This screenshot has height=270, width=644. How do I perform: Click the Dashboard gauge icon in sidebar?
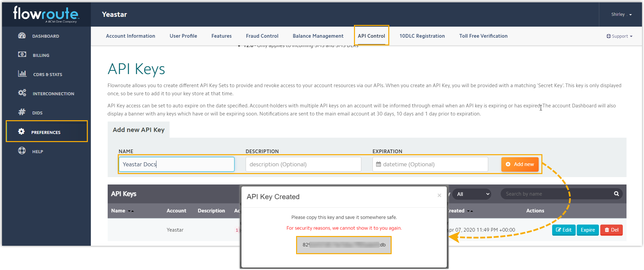(x=22, y=36)
